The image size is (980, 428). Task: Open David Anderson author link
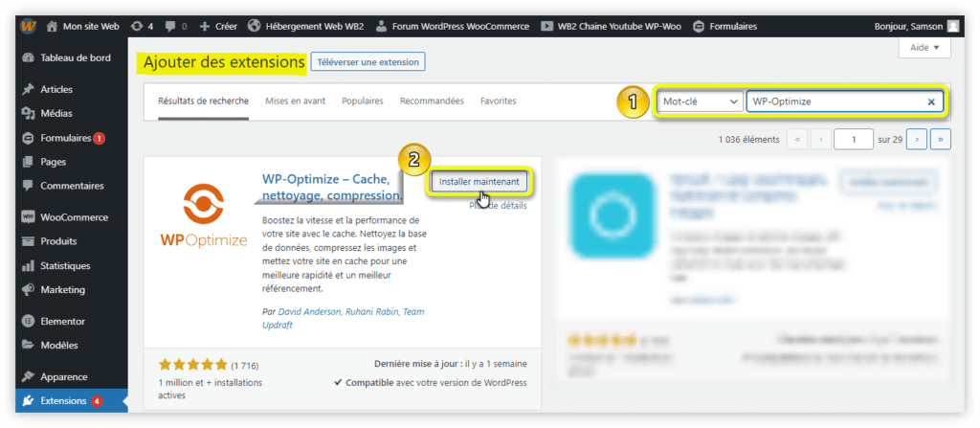coord(307,311)
